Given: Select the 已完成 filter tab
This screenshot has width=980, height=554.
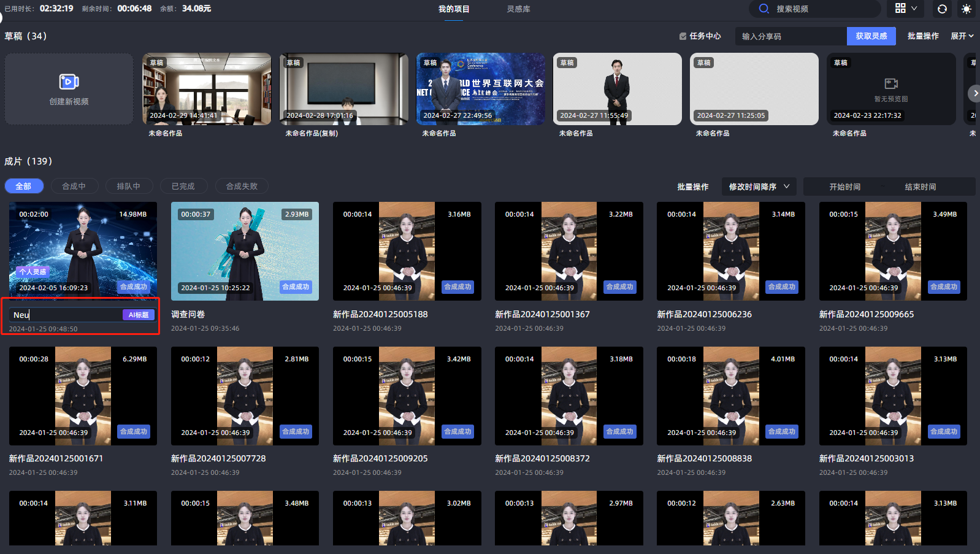Looking at the screenshot, I should (x=183, y=186).
